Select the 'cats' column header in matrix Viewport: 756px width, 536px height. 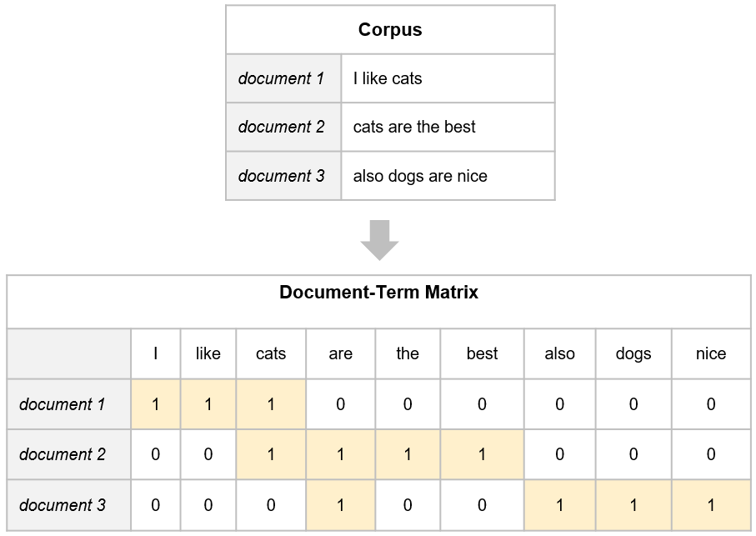coord(271,353)
